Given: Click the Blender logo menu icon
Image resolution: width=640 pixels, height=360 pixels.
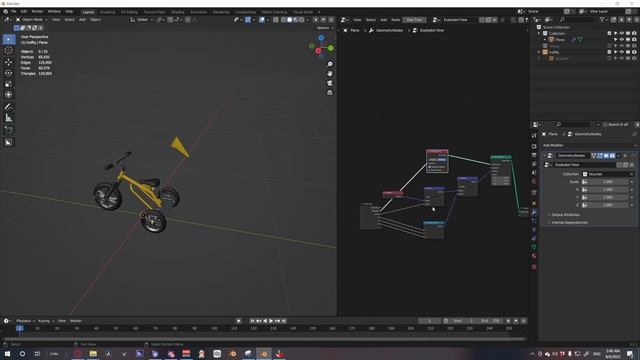Looking at the screenshot, I should pyautogui.click(x=6, y=11).
